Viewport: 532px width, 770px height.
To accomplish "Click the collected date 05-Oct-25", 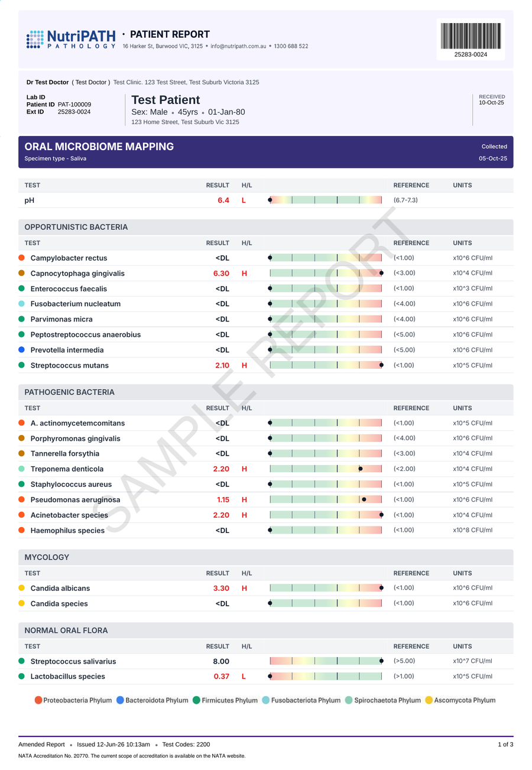I will click(x=493, y=158).
